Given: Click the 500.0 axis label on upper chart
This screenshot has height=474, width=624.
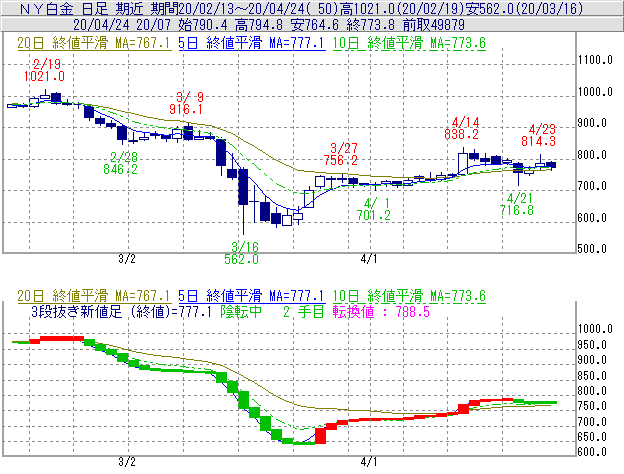Looking at the screenshot, I should (592, 249).
